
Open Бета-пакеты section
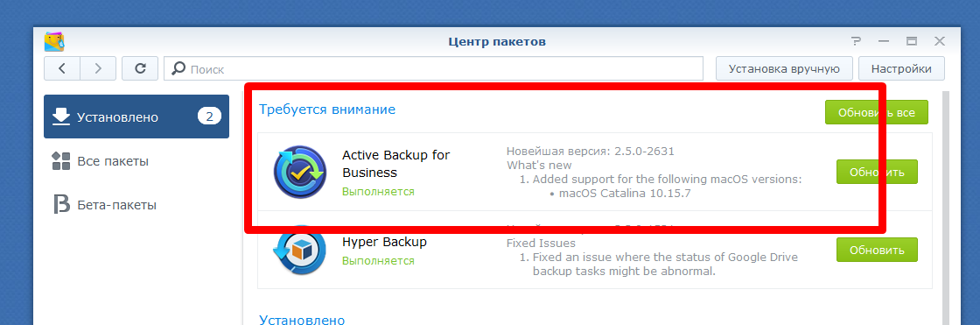[136, 205]
